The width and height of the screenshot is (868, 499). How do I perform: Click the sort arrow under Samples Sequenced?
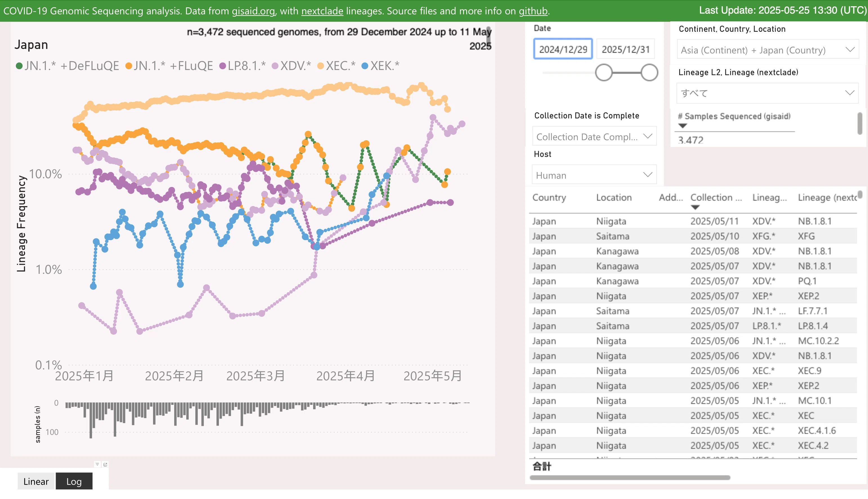(683, 126)
